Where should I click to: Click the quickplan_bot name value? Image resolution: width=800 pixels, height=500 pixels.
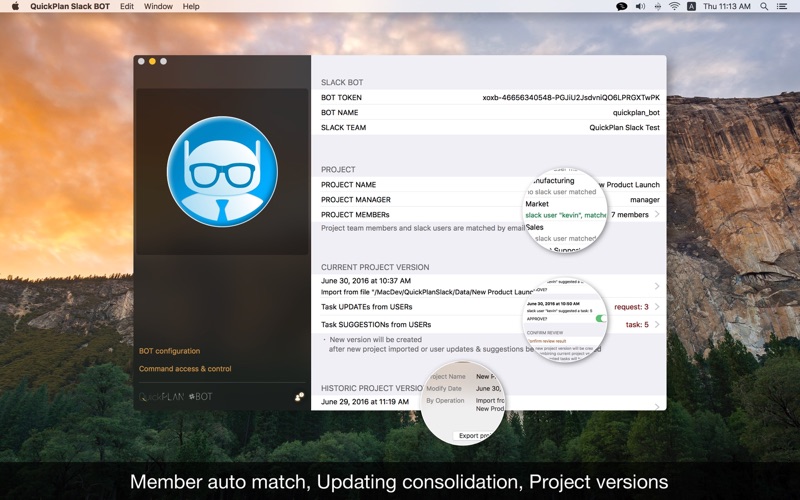coord(636,112)
